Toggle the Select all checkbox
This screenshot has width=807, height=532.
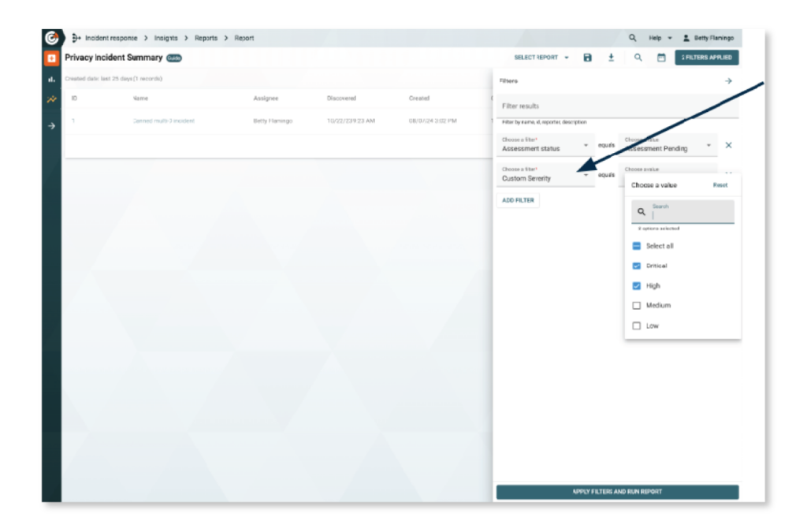tap(637, 246)
